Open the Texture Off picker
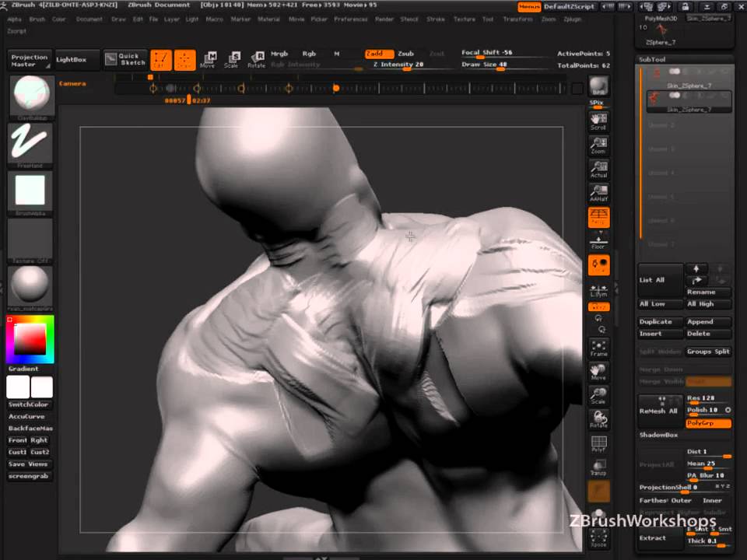 tap(30, 240)
